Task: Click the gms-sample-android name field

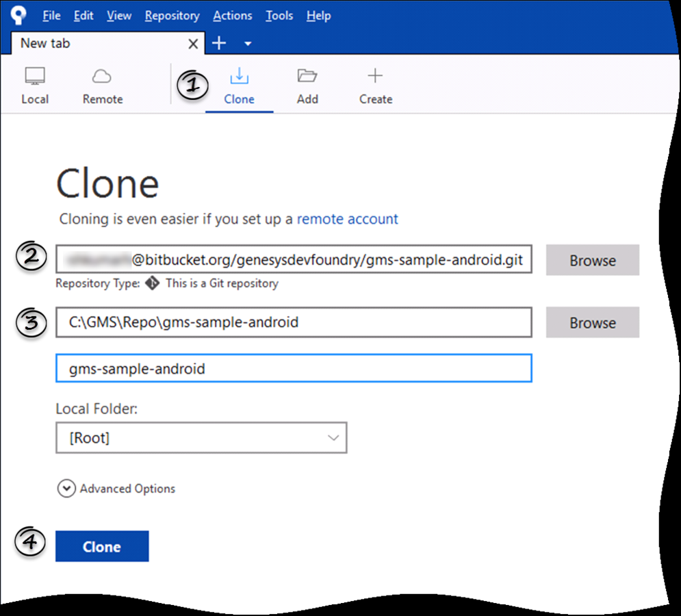Action: coord(294,368)
